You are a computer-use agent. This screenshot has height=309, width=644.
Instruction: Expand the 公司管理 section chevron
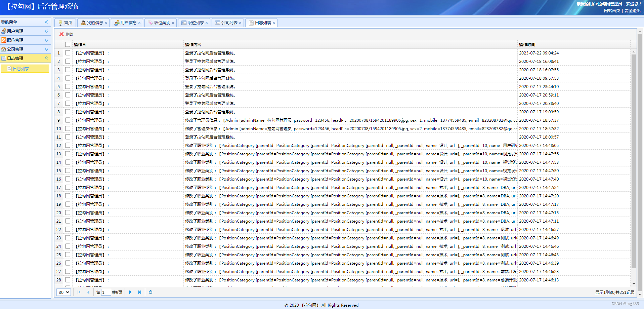coord(46,49)
